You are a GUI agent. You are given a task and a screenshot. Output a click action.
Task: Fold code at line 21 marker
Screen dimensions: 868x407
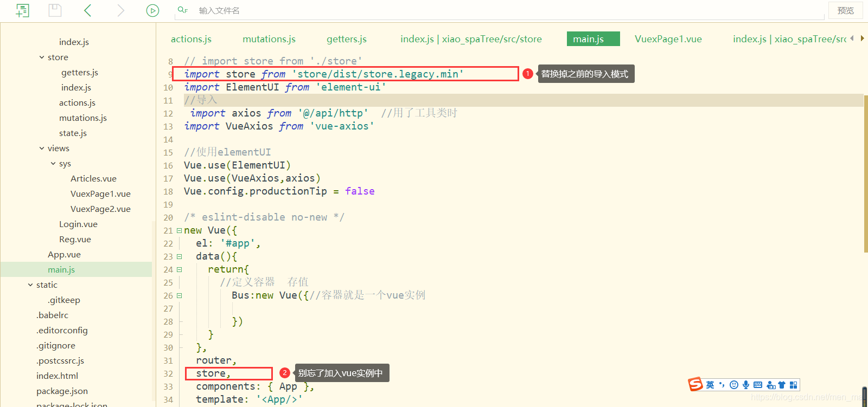tap(179, 230)
